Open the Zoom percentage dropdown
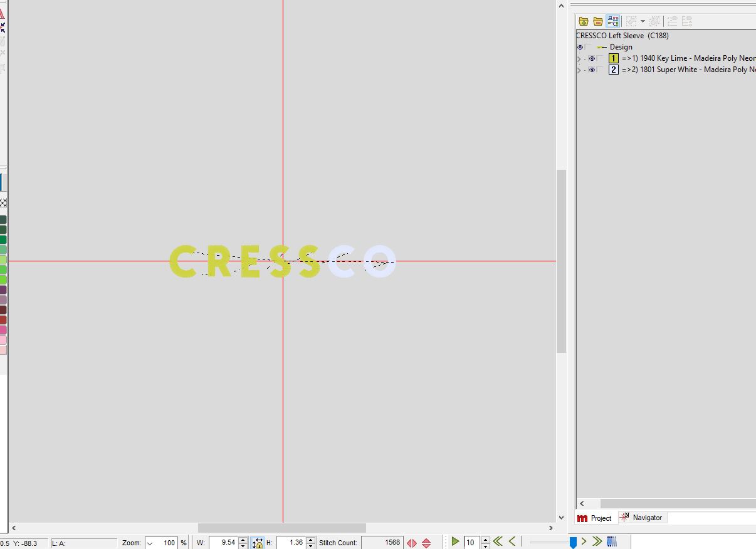The width and height of the screenshot is (756, 549). (x=150, y=543)
